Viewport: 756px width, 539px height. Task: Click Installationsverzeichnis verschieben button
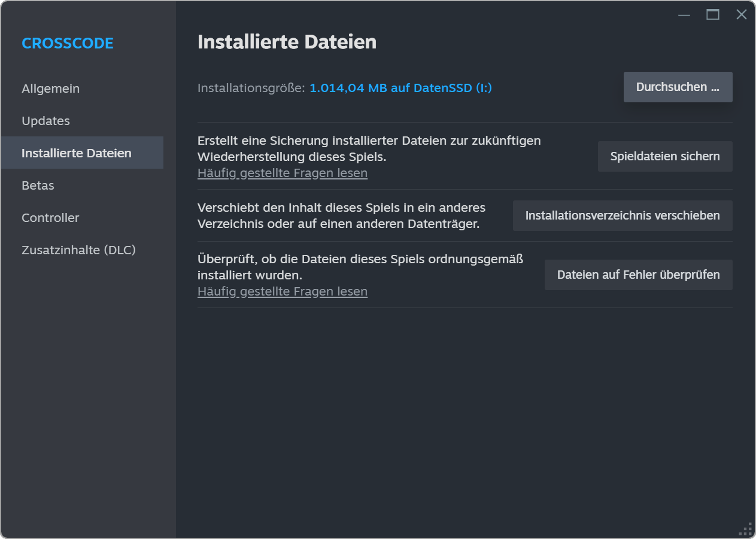pyautogui.click(x=623, y=216)
